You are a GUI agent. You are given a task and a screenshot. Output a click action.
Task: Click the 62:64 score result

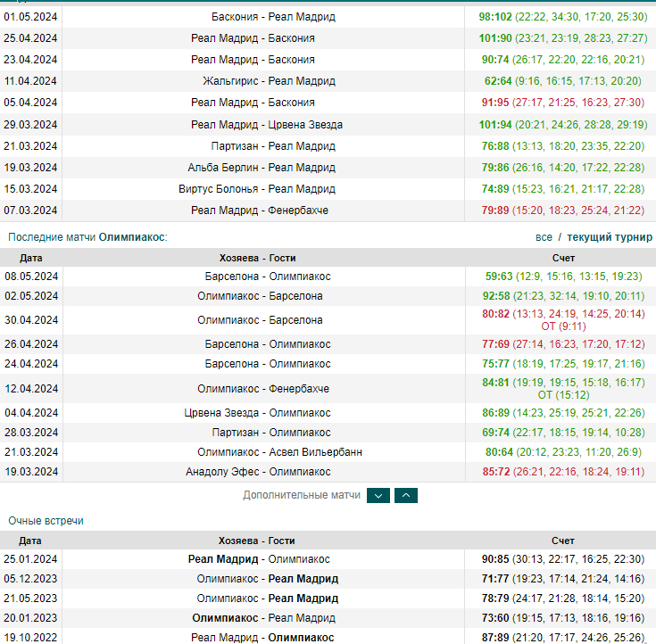(x=498, y=80)
